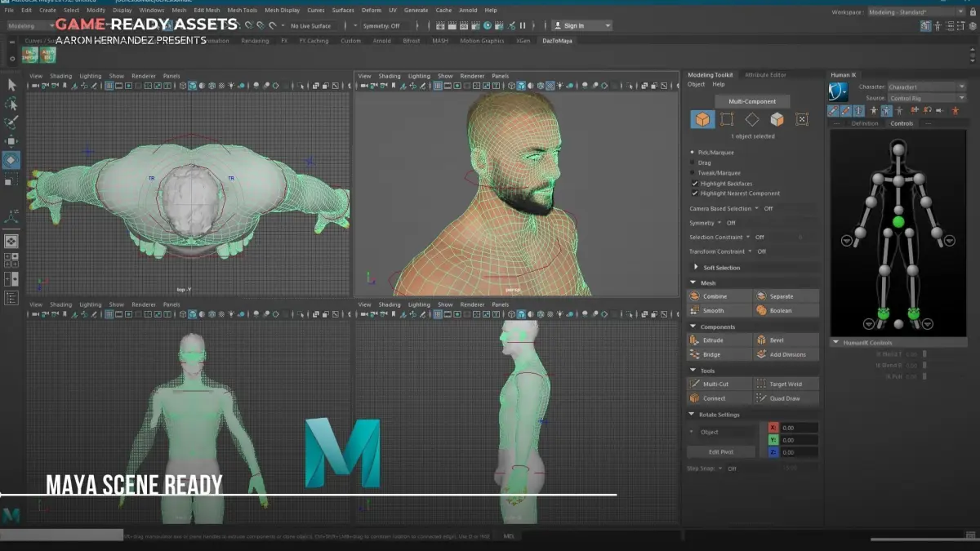Open the Arnold menu in main menu bar
The image size is (980, 551).
[468, 11]
